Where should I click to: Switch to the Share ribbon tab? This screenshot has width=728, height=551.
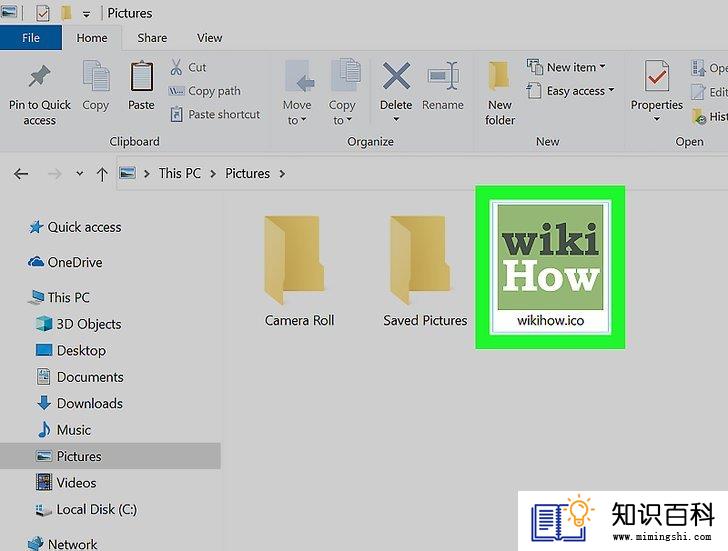click(x=152, y=38)
